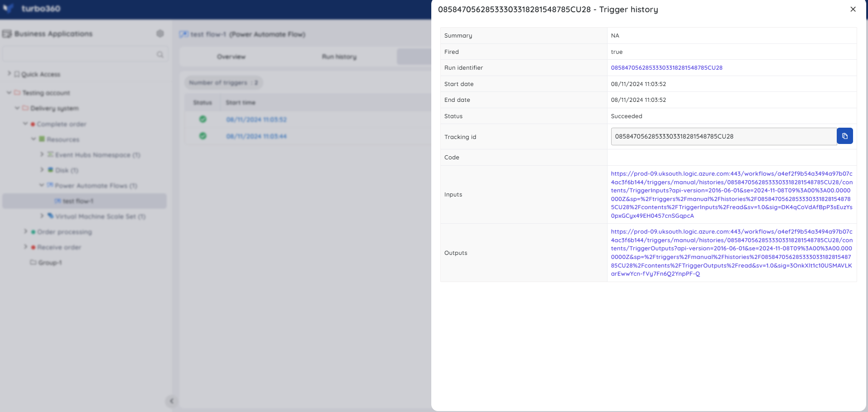Expand Virtual Machine Scale Set (1)
The height and width of the screenshot is (412, 868).
(42, 216)
